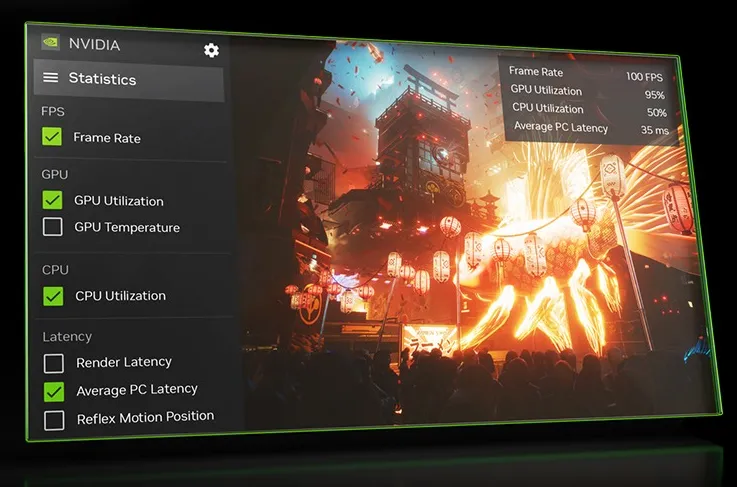Image resolution: width=737 pixels, height=487 pixels.
Task: Open the hamburger menu beside Statistics
Action: click(51, 78)
